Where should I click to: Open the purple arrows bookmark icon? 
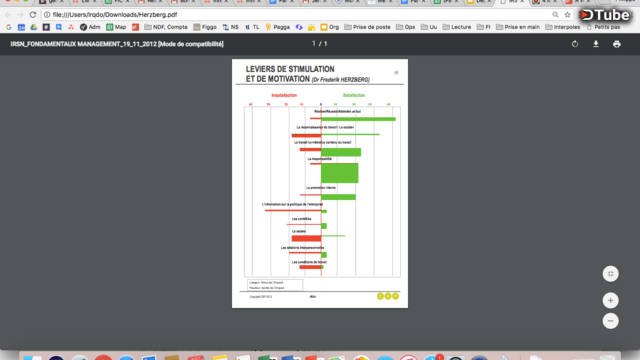click(x=299, y=27)
